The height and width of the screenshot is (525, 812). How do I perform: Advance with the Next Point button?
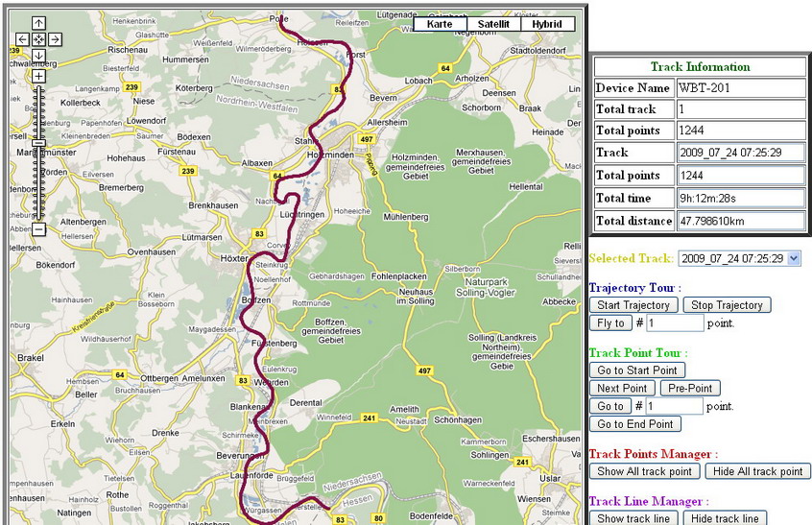(622, 389)
